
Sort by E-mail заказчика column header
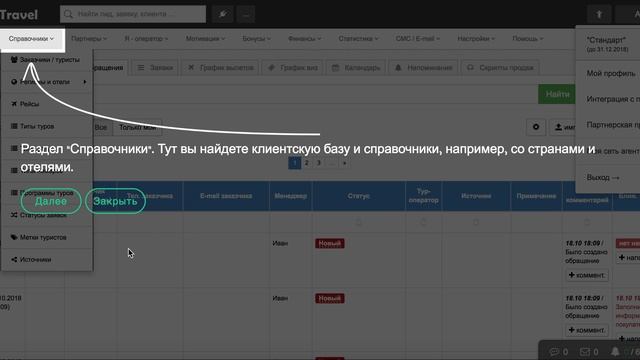pos(226,196)
